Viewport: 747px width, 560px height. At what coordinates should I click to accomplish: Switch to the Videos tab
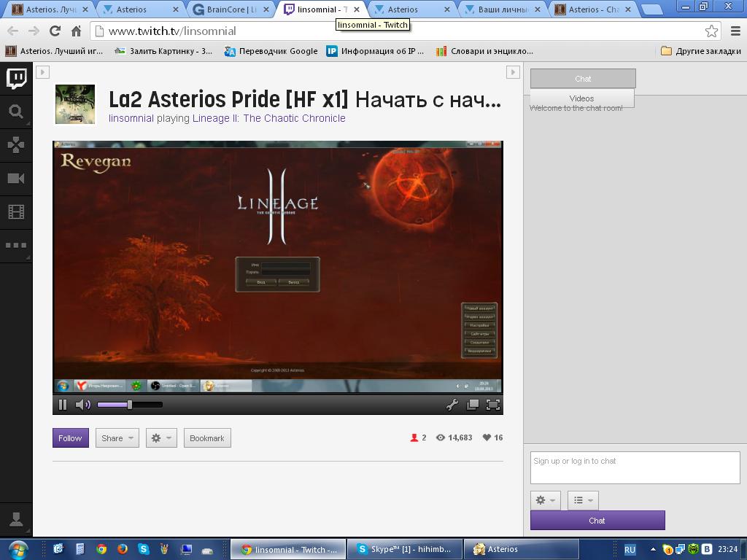point(581,98)
